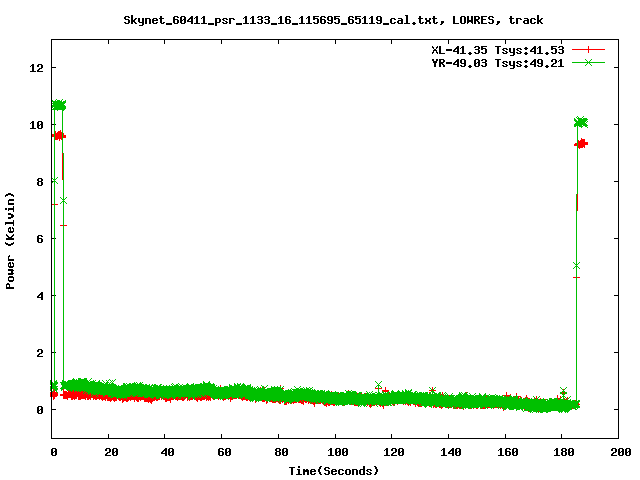Screen dimensions: 640x480
Task: Click green outlier marker near time 115
Action: (378, 385)
